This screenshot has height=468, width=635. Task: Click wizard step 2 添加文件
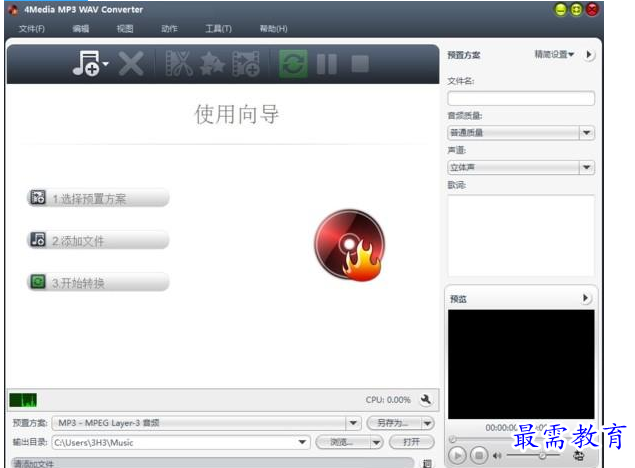(98, 240)
